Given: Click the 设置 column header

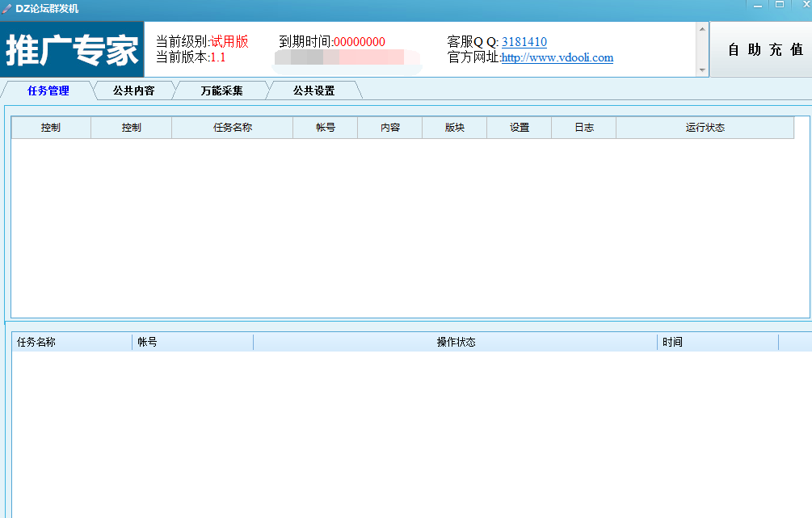Looking at the screenshot, I should point(519,127).
